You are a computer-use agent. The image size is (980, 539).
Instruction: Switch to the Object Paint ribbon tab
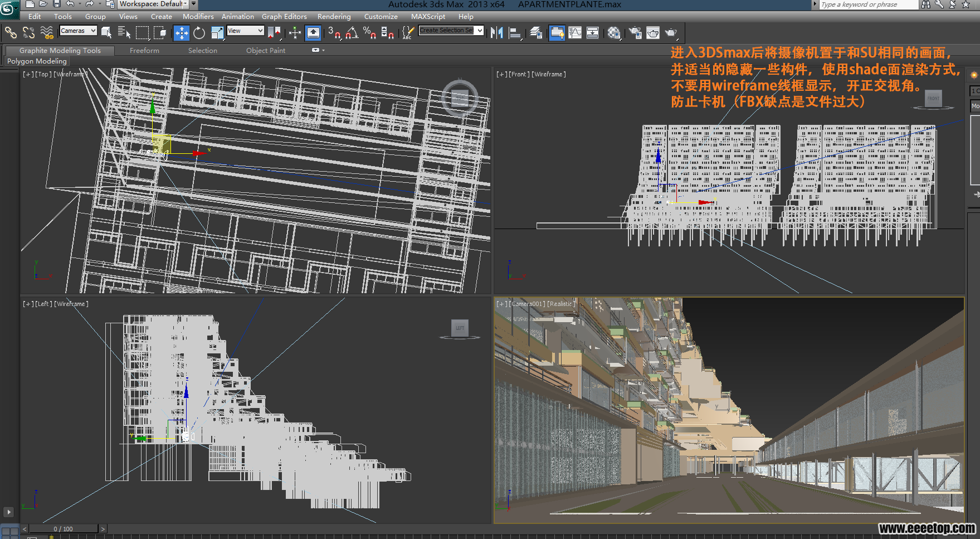click(x=266, y=51)
